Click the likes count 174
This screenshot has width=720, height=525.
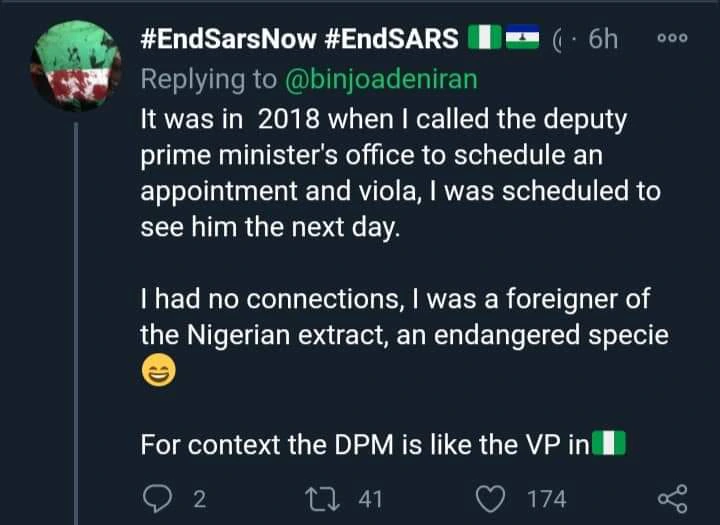[547, 498]
